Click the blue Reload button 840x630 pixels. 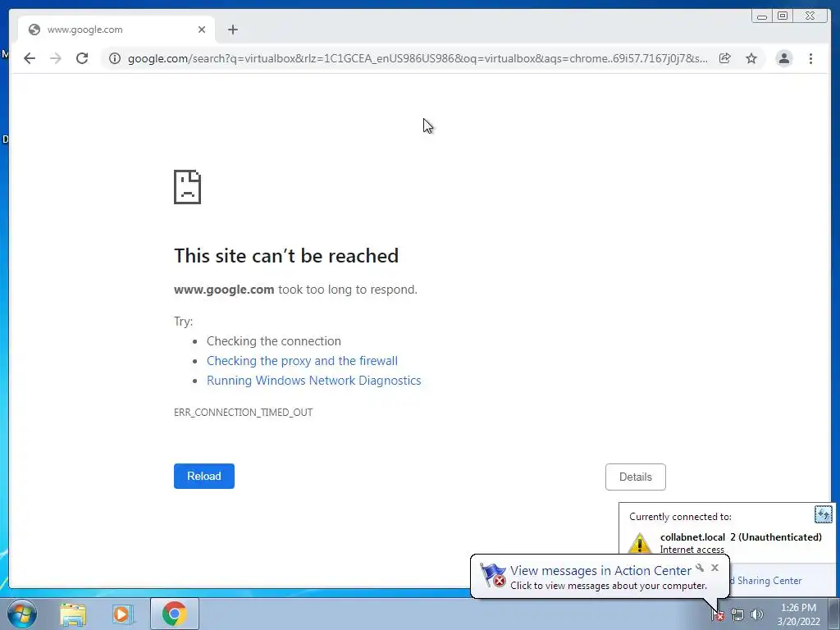click(x=204, y=477)
